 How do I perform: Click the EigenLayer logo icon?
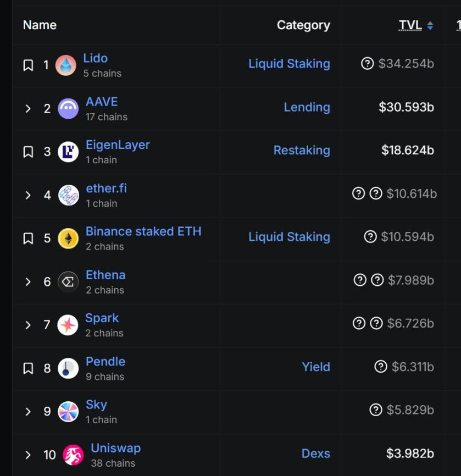pyautogui.click(x=68, y=152)
